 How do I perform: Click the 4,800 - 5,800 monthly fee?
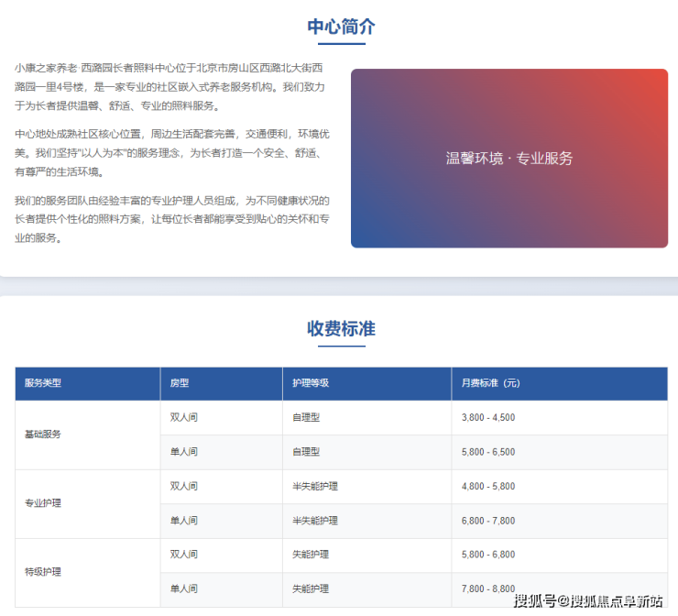pyautogui.click(x=487, y=486)
